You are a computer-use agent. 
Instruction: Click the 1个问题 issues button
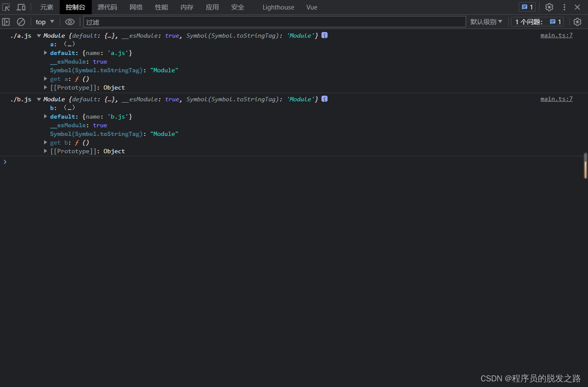click(x=537, y=22)
